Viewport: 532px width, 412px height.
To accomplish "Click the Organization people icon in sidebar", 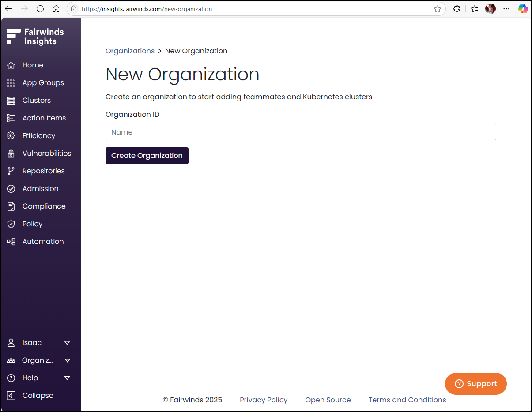I will (x=11, y=360).
